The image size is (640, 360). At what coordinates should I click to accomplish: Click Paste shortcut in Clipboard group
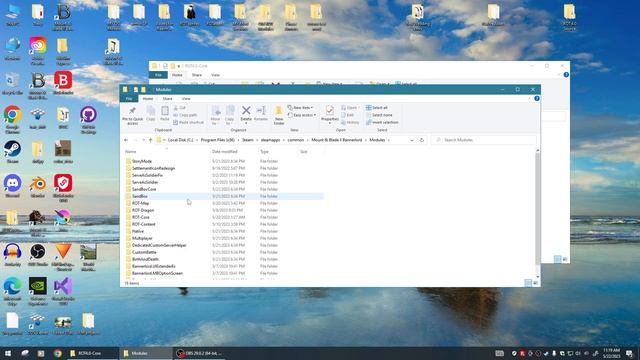click(x=188, y=122)
